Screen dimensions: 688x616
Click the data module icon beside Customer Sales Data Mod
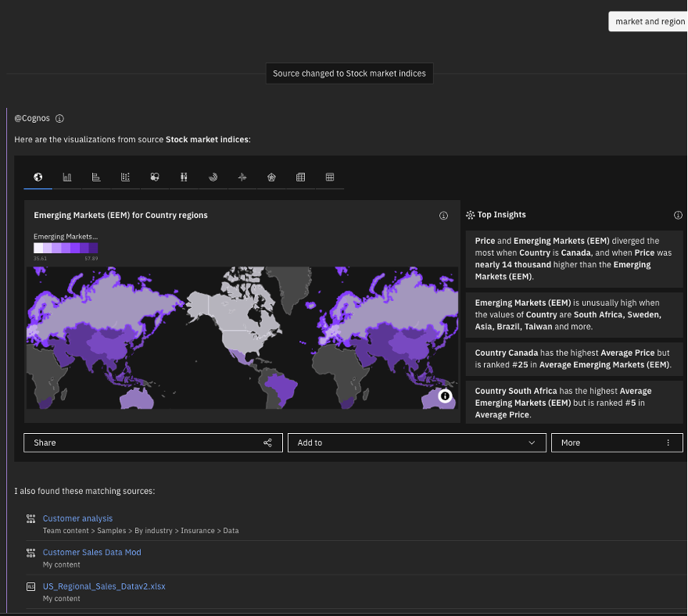[x=30, y=553]
